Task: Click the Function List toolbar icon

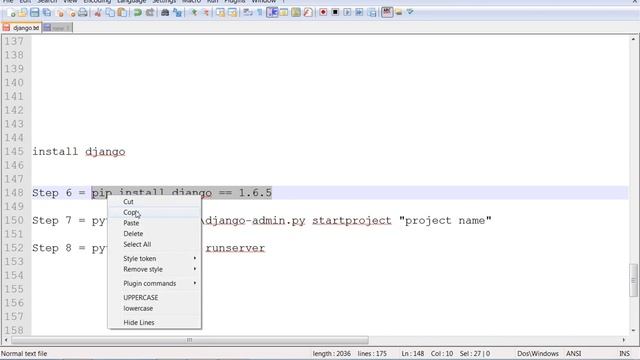Action: (x=308, y=13)
